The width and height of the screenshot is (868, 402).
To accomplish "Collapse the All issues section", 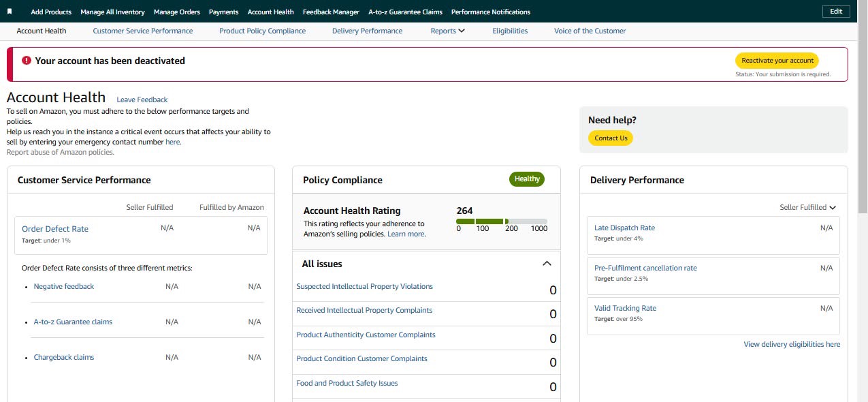I will point(546,264).
